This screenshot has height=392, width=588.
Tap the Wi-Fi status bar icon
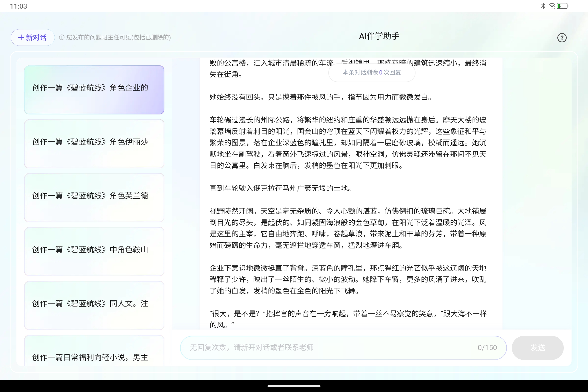(552, 6)
